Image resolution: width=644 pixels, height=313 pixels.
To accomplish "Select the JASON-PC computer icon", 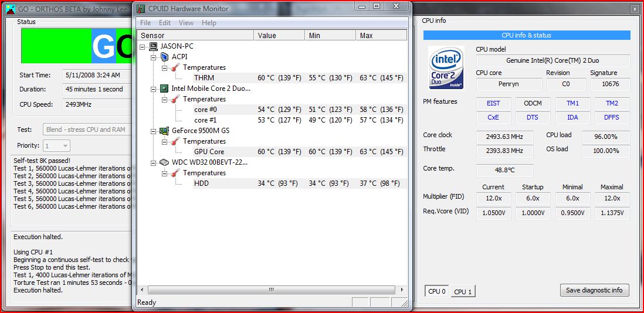I will (x=154, y=46).
